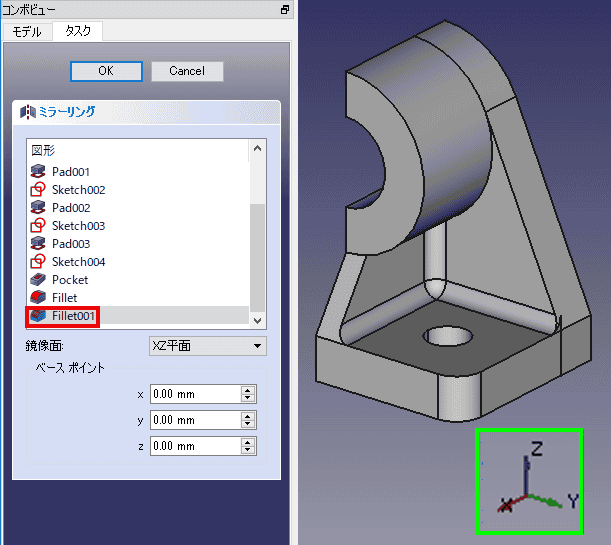Click the Fillet001 text label

[73, 316]
